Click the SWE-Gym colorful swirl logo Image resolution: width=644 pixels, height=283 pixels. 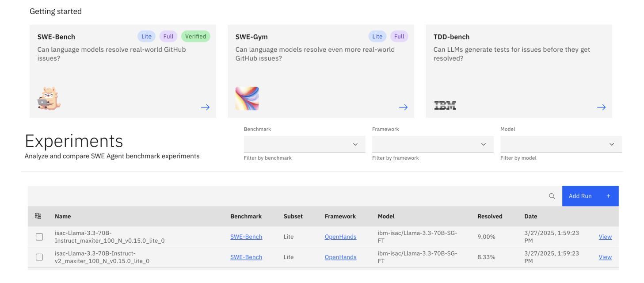(x=247, y=99)
